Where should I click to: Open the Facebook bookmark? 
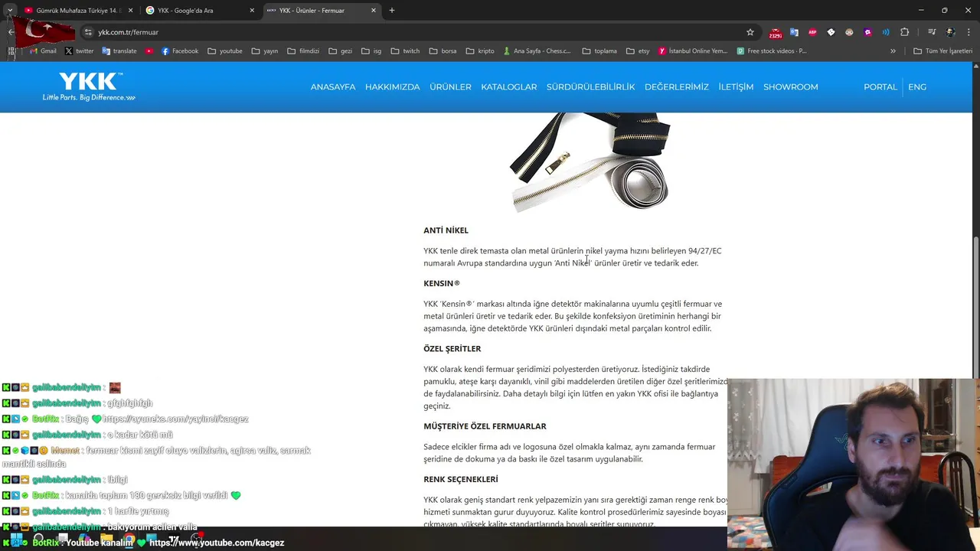(180, 51)
